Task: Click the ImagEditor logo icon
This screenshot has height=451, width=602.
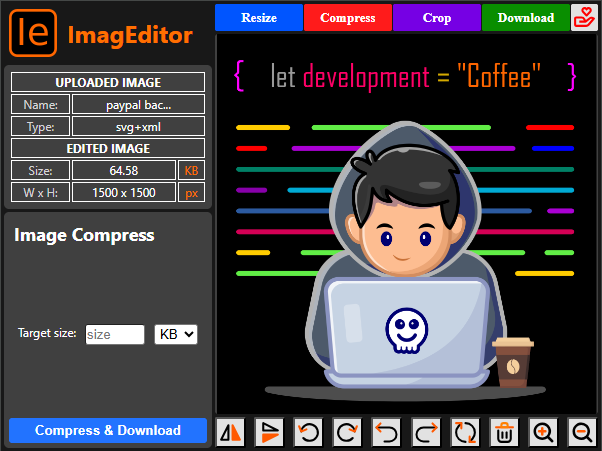Action: (33, 33)
